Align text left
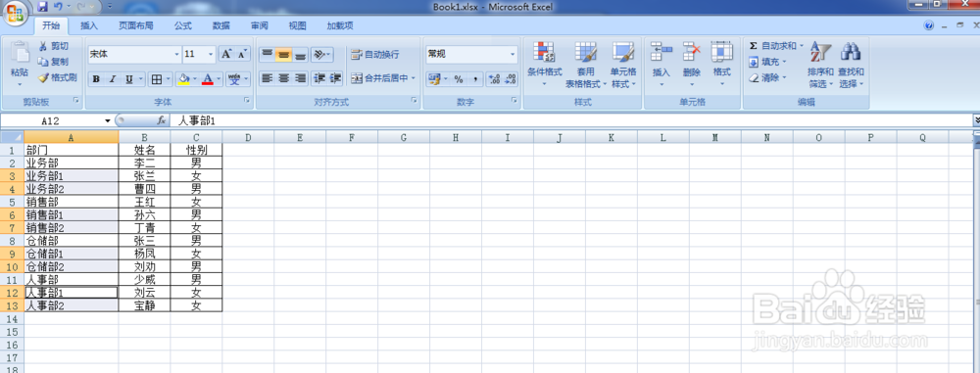 pyautogui.click(x=267, y=78)
